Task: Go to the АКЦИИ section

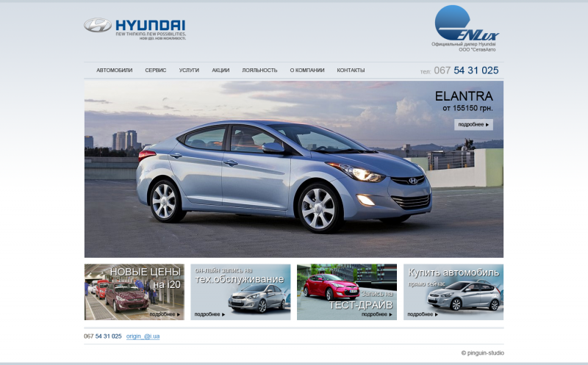Action: click(220, 70)
